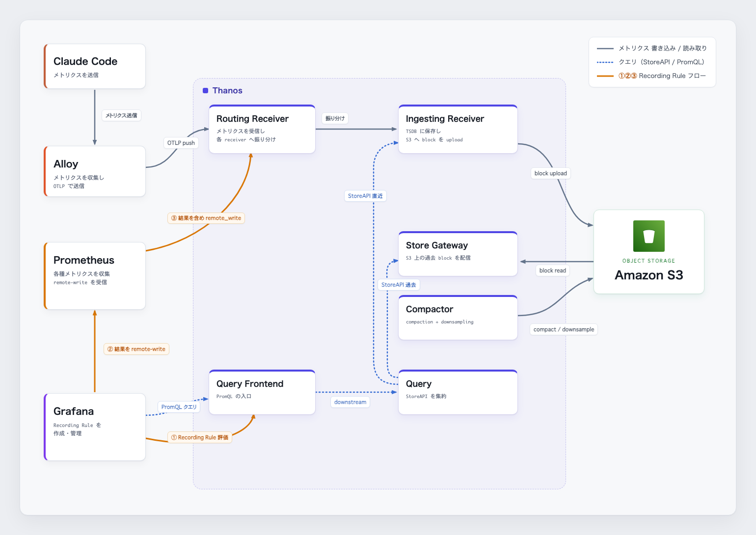Click the Amazon S3 bucket icon
The height and width of the screenshot is (535, 756).
click(x=648, y=236)
